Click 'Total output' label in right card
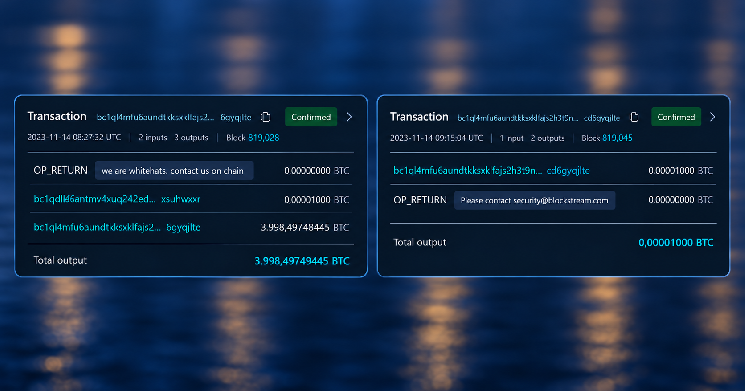 pos(420,242)
